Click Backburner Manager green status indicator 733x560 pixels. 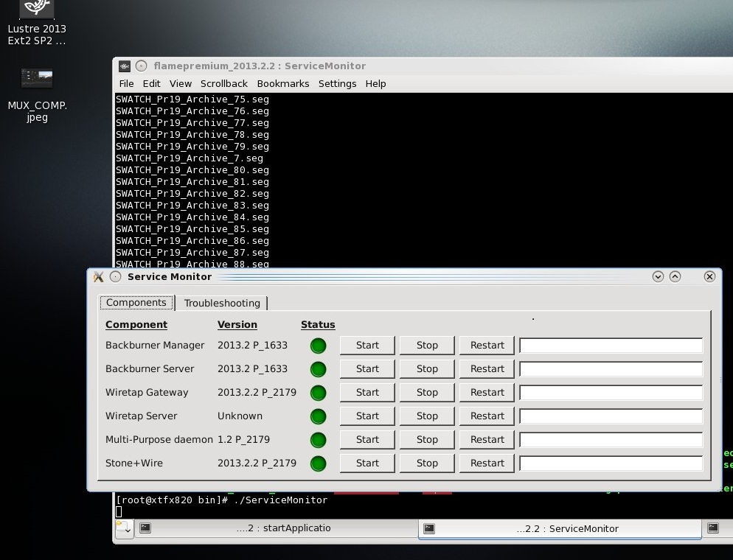click(x=319, y=346)
